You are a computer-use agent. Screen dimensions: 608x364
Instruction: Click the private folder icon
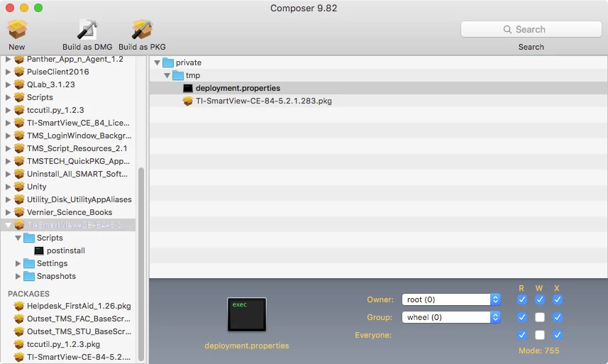[168, 62]
